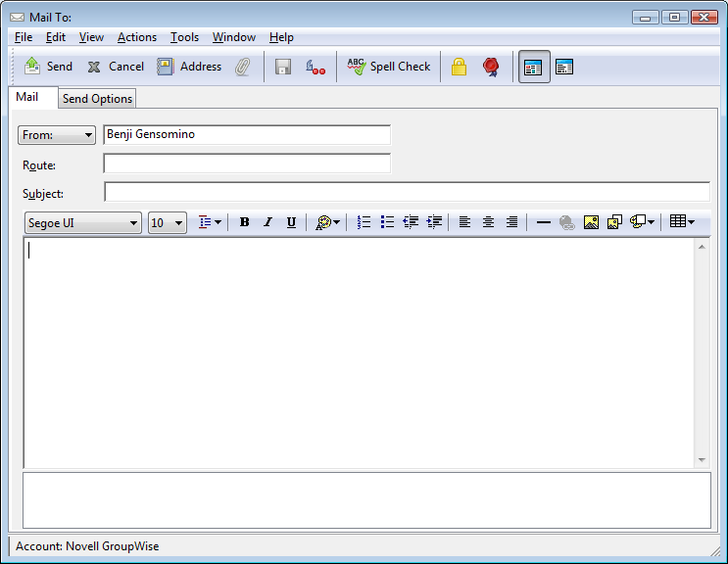Screen dimensions: 728x564
Task: Open the insert table dropdown
Action: coord(682,222)
